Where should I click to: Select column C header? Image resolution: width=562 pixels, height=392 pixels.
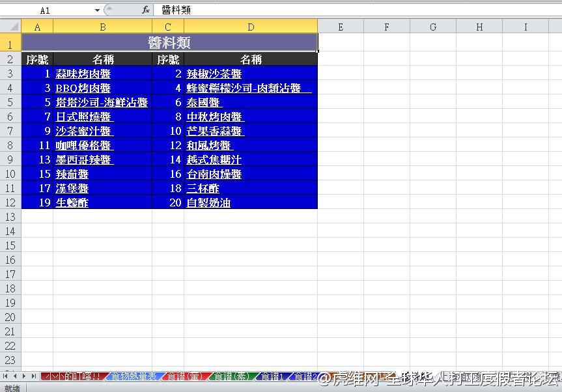tap(168, 27)
